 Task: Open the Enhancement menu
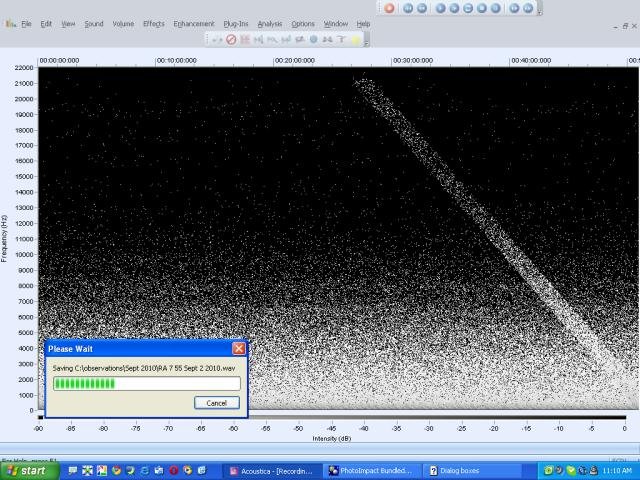point(194,24)
